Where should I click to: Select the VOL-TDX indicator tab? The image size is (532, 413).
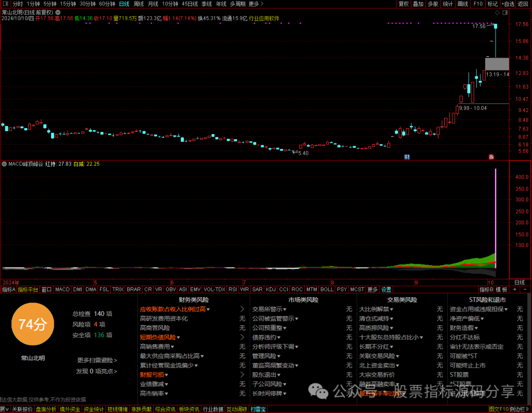pos(214,289)
